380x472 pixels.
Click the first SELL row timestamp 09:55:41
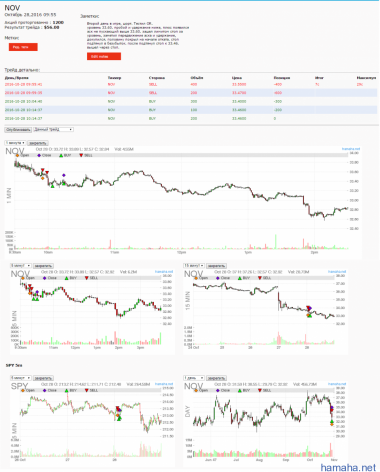[23, 84]
